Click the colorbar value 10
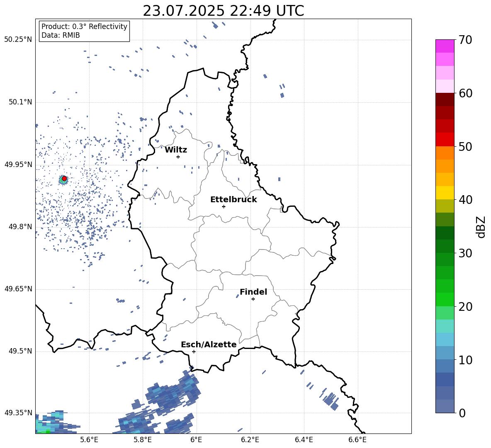491x448 pixels. coord(466,360)
